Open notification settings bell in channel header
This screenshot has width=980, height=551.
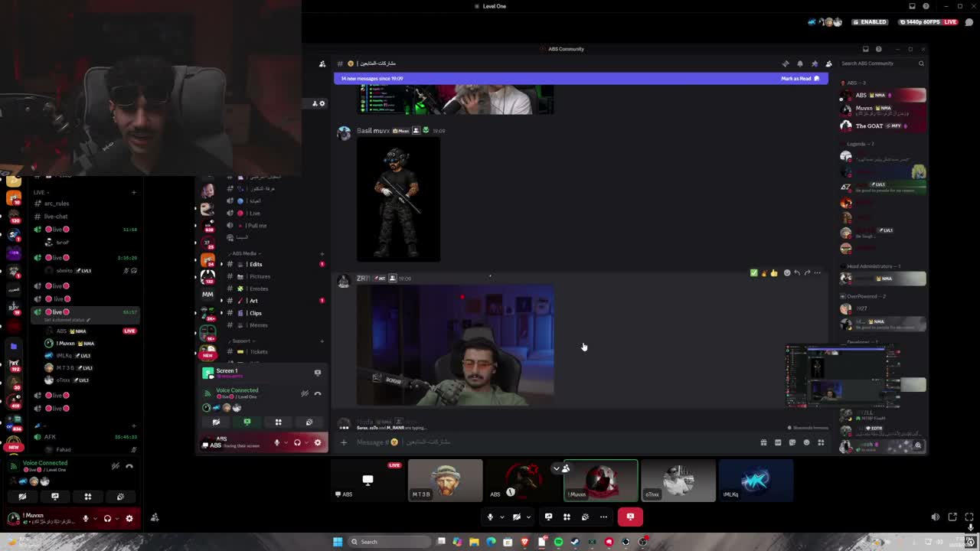click(800, 64)
